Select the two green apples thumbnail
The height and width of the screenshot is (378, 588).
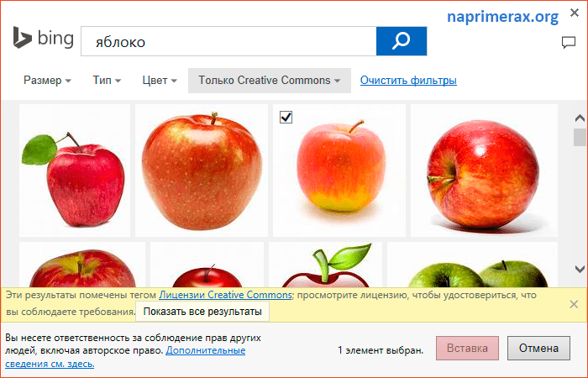click(x=472, y=265)
